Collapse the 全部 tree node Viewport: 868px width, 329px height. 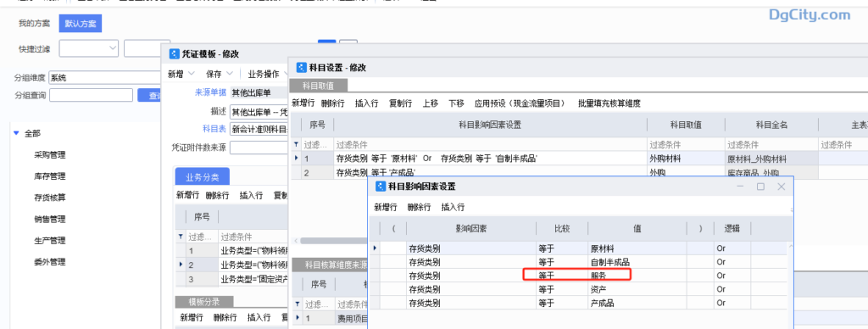(x=16, y=133)
